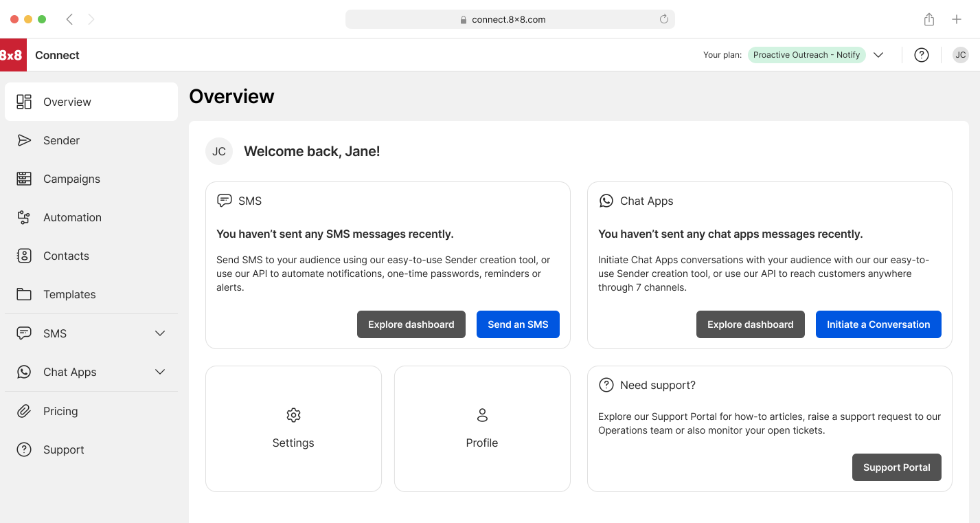Click the "Welcome back, Jane!" heading
980x523 pixels.
(312, 151)
